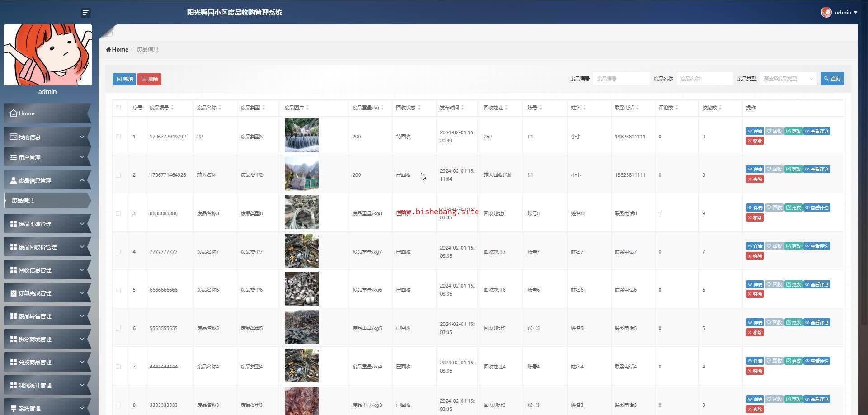Click the 用户管理 list icon
Viewport: 868px width, 415px height.
[x=14, y=157]
